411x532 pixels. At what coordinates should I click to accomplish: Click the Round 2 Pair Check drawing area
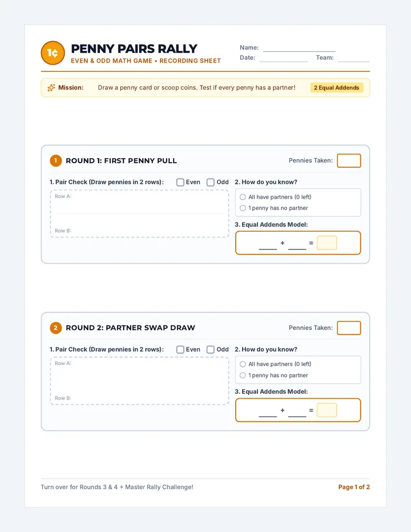[x=139, y=381]
